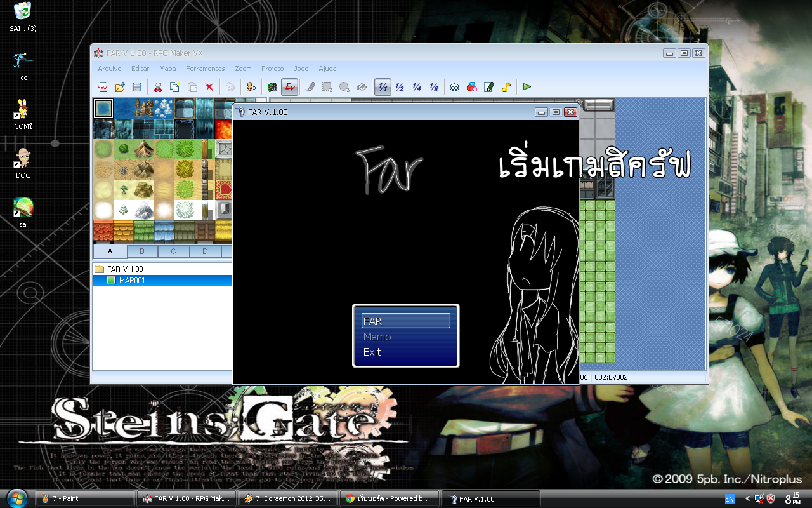Switch to Chrome window in taskbar
Image resolution: width=812 pixels, height=508 pixels.
pyautogui.click(x=390, y=498)
